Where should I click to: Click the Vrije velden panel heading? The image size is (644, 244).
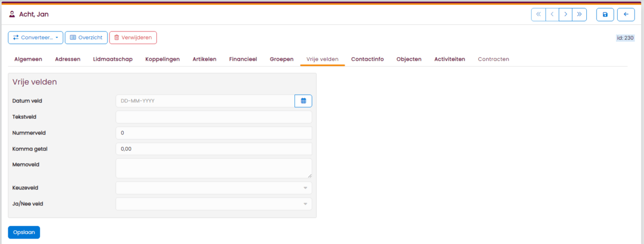tap(35, 82)
